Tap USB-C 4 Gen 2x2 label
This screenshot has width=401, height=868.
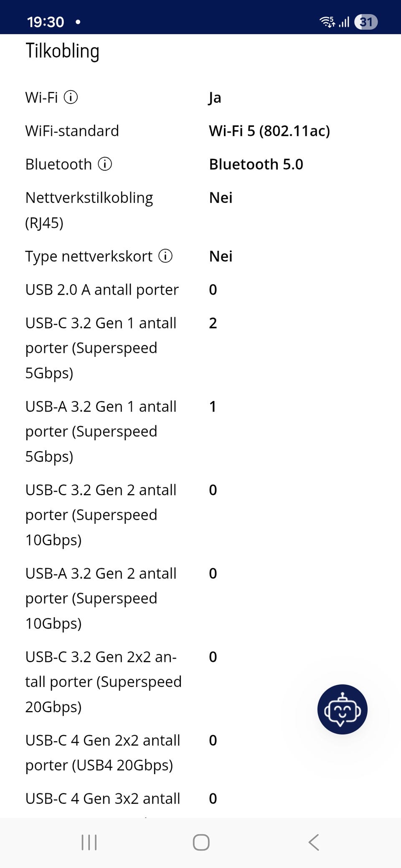(x=103, y=752)
